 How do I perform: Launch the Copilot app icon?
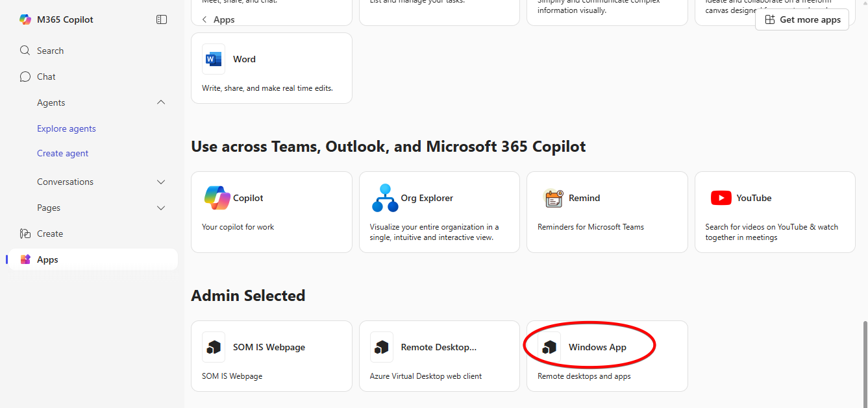217,198
